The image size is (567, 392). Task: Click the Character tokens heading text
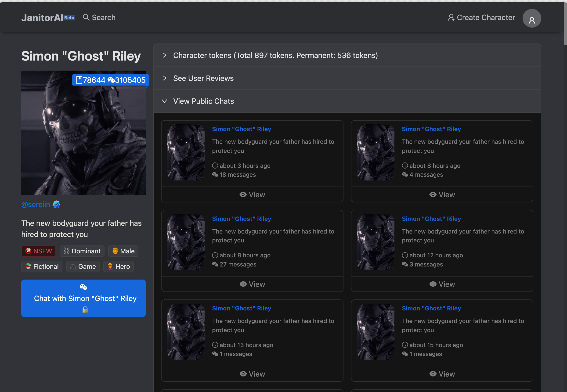click(275, 55)
